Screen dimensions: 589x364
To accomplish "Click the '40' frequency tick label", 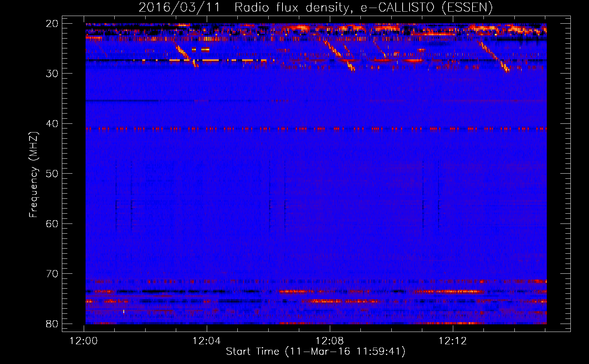I will [52, 124].
